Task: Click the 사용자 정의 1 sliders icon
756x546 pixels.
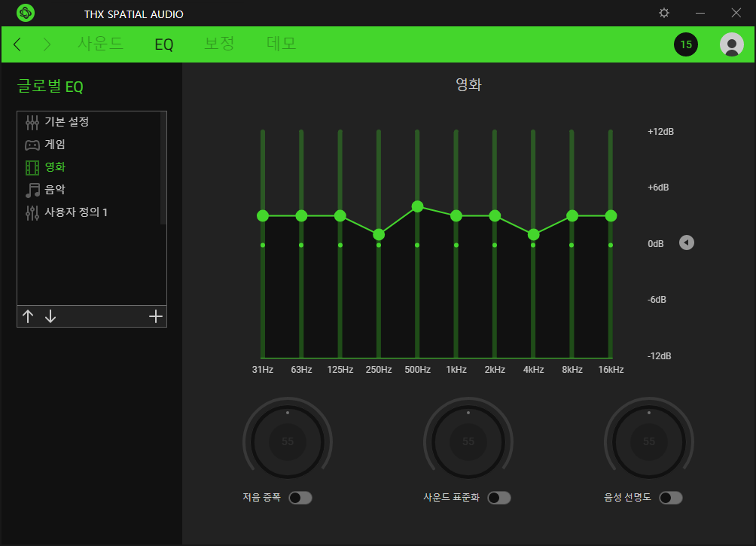Action: 32,212
